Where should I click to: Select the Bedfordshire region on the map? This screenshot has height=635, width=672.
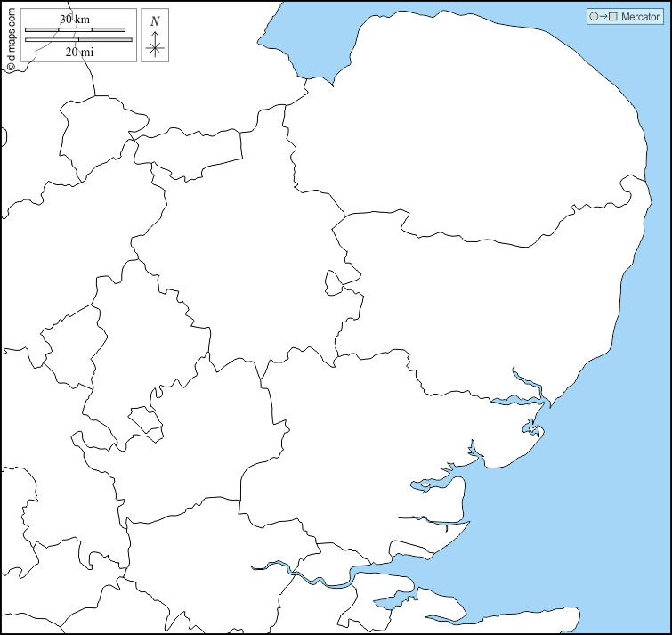click(x=134, y=356)
